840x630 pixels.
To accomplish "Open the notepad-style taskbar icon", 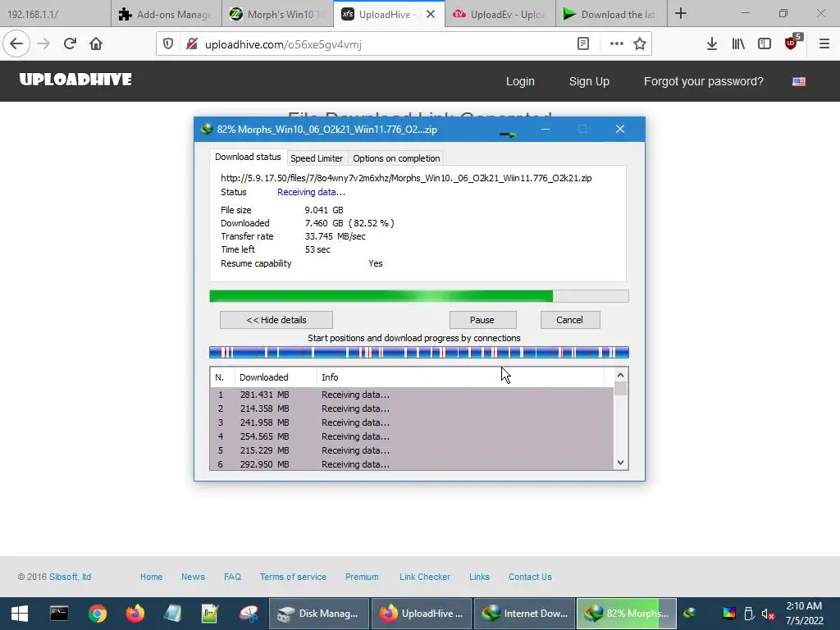I will [172, 614].
